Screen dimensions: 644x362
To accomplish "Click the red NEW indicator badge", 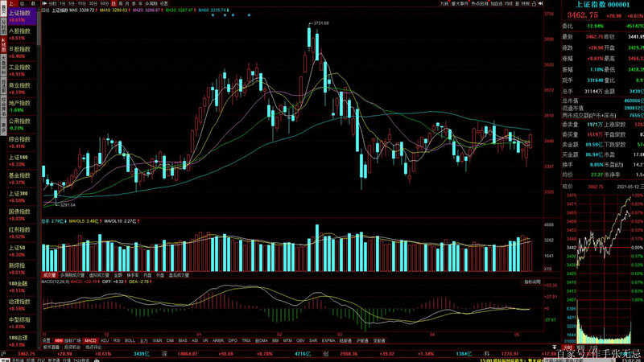I will click(x=59, y=340).
